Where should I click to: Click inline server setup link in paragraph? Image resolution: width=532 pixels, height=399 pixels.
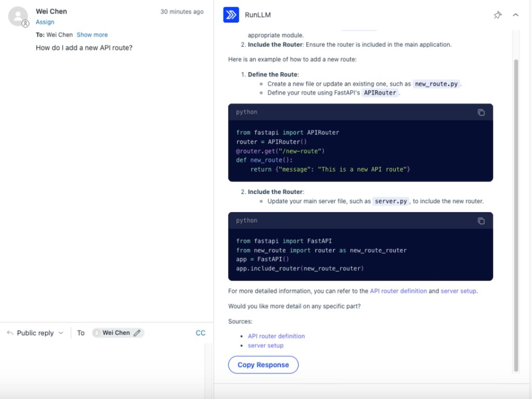(458, 291)
